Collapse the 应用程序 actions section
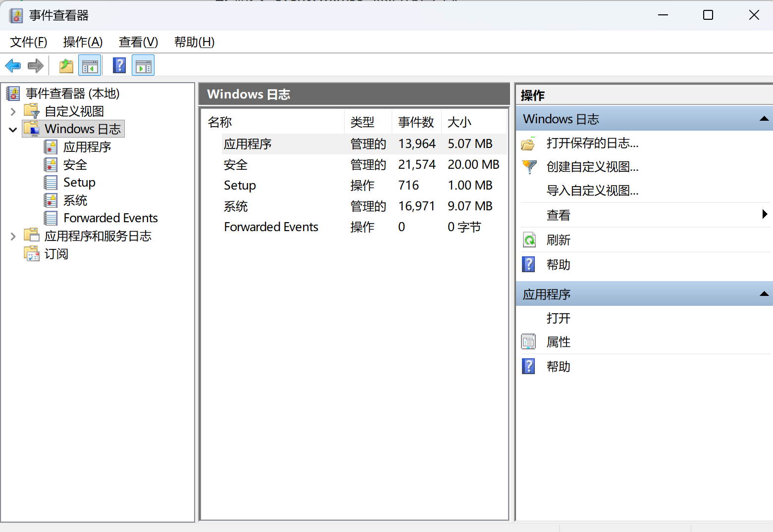This screenshot has height=532, width=773. (764, 294)
